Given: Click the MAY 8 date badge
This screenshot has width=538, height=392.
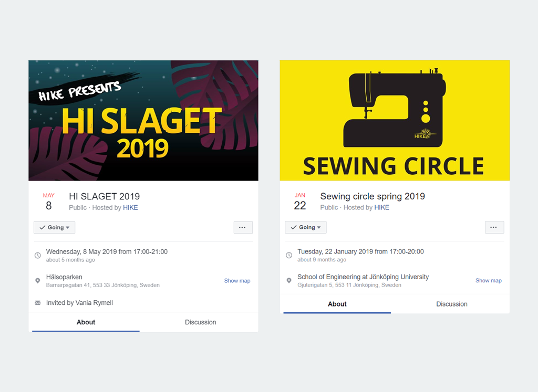Looking at the screenshot, I should tap(49, 202).
